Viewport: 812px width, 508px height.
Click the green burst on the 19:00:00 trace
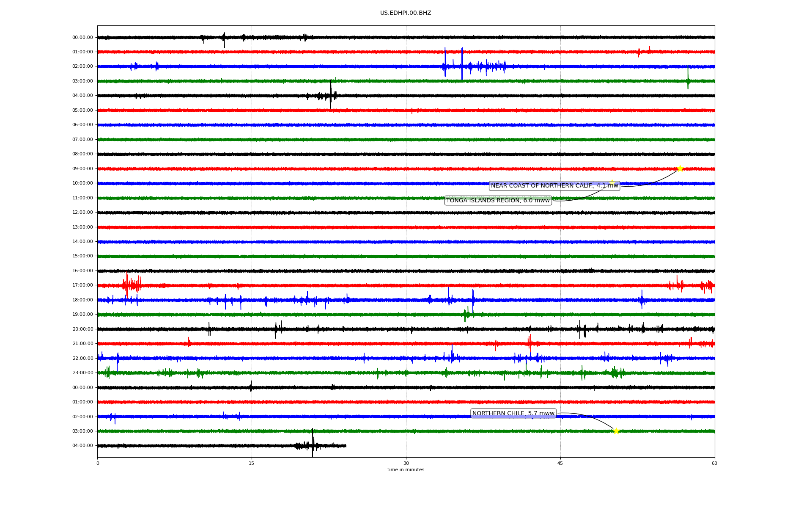click(x=468, y=314)
